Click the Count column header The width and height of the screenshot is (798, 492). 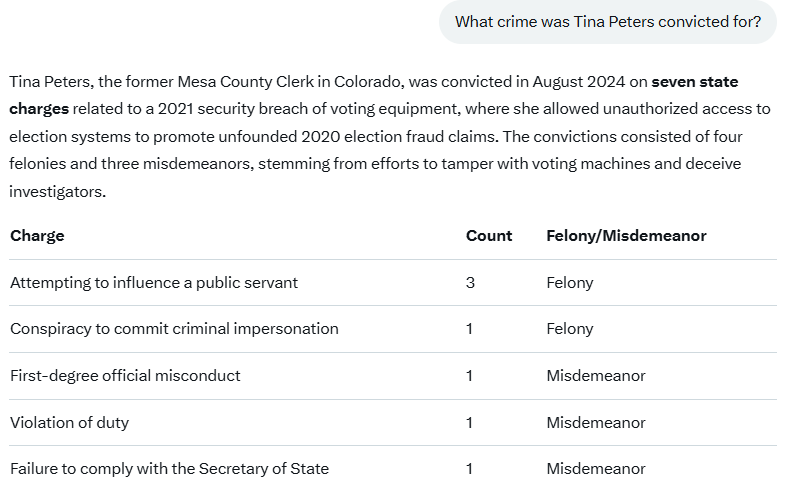[489, 236]
